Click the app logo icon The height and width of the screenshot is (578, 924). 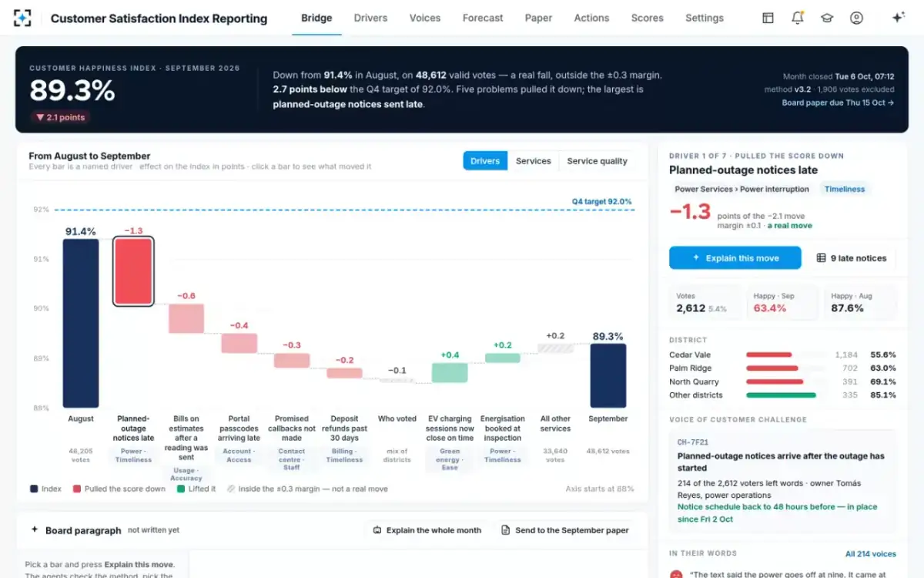(23, 18)
